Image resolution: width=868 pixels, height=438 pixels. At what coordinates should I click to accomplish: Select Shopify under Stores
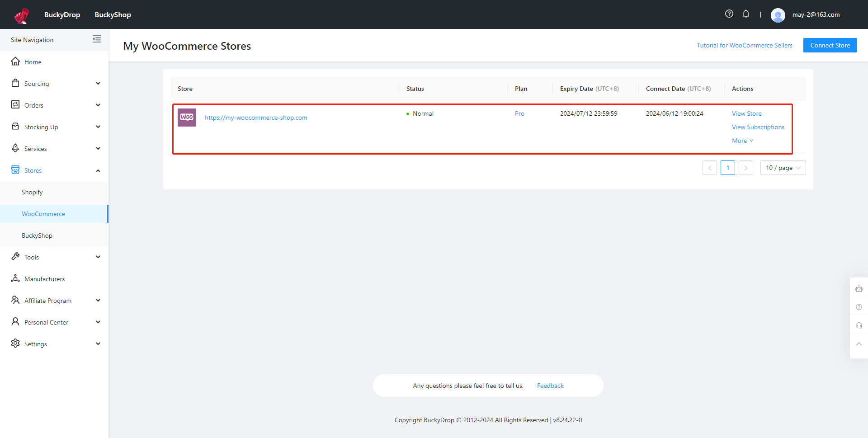[x=32, y=192]
